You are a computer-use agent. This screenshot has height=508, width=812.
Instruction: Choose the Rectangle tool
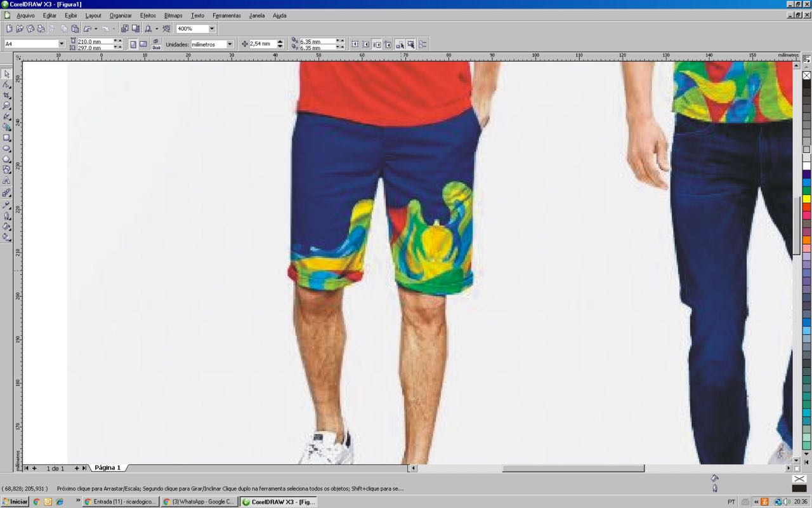point(7,138)
